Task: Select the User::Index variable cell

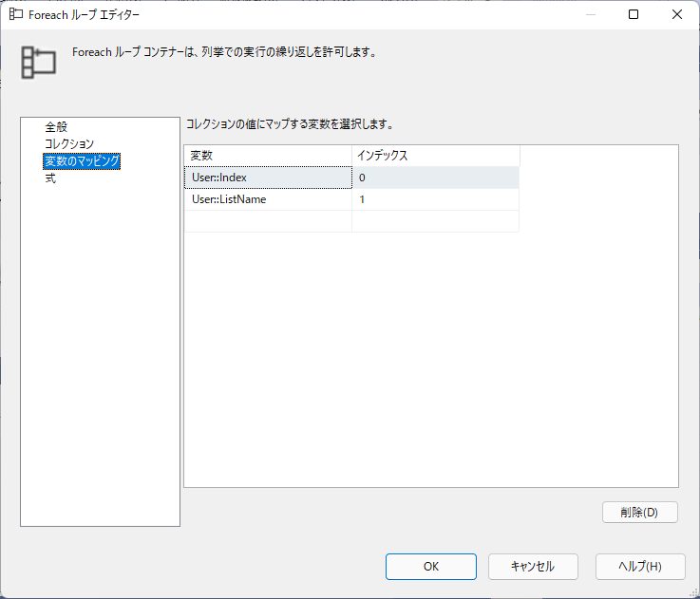Action: coord(268,178)
